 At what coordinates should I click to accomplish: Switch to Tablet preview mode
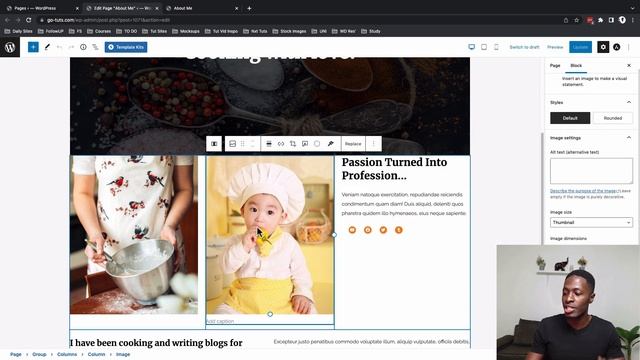point(484,47)
